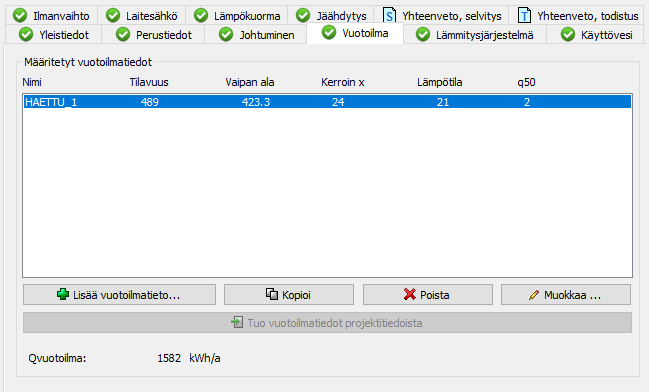Click the green checkmark icon beside Ilmanvaihto
The width and height of the screenshot is (649, 392).
[20, 15]
